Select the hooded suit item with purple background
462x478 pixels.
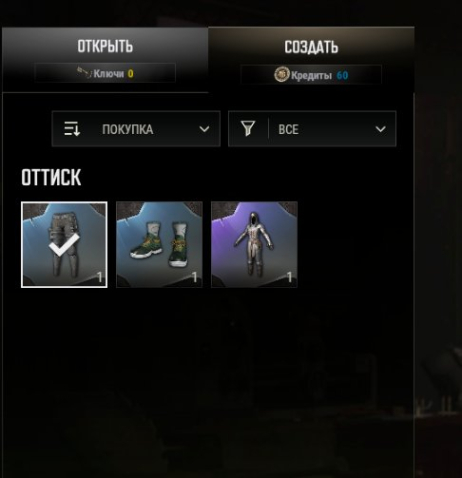click(254, 244)
